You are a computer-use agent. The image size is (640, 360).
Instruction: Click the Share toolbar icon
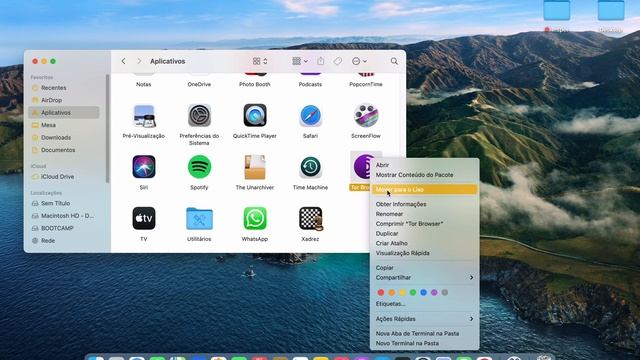pyautogui.click(x=320, y=61)
